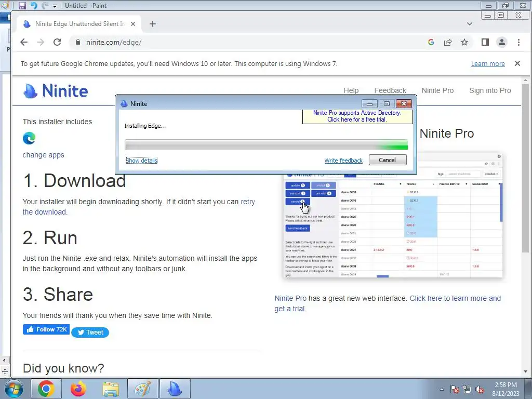The image size is (532, 399).
Task: Click the Paint redo icon
Action: [x=45, y=5]
